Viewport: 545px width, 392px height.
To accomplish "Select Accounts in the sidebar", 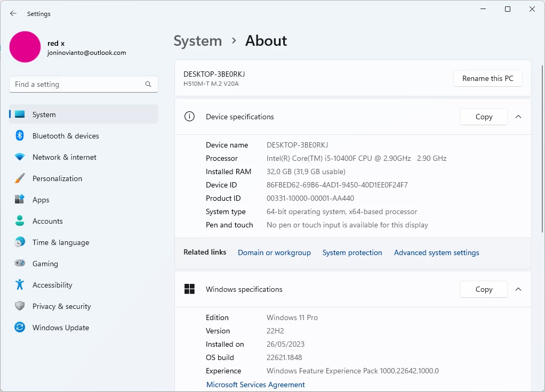I will click(x=83, y=221).
